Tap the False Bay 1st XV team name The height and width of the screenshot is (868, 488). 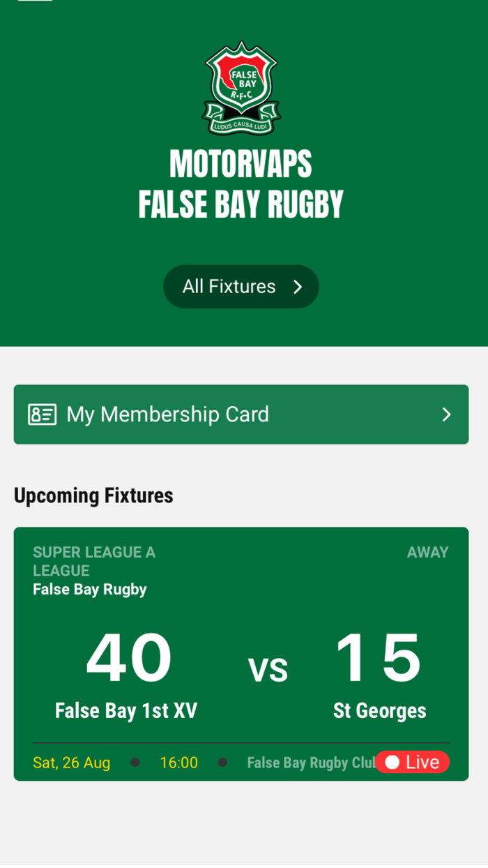tap(126, 710)
